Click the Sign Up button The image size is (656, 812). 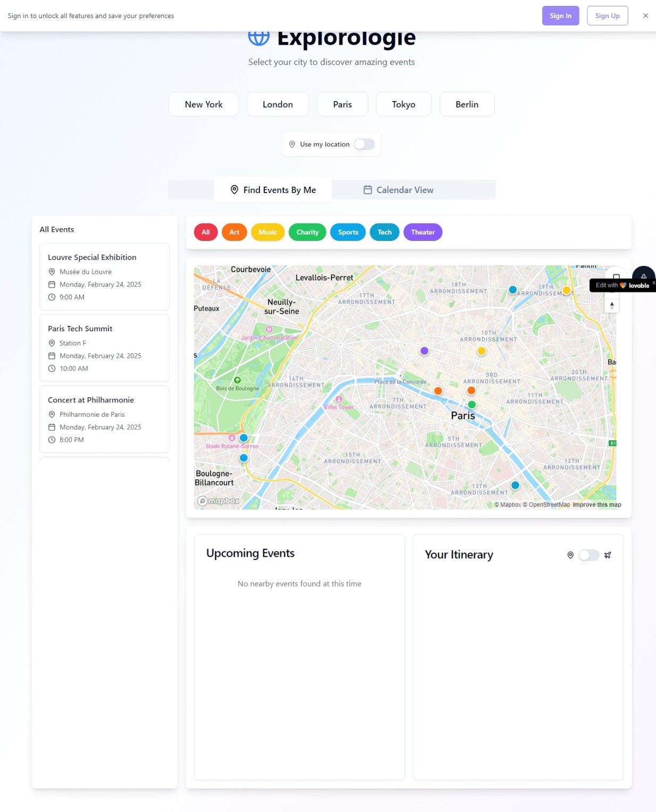pos(607,16)
